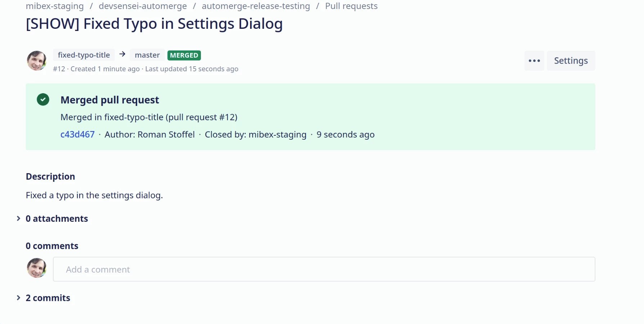The image size is (644, 324).
Task: Click the green merged checkmark icon
Action: (43, 99)
